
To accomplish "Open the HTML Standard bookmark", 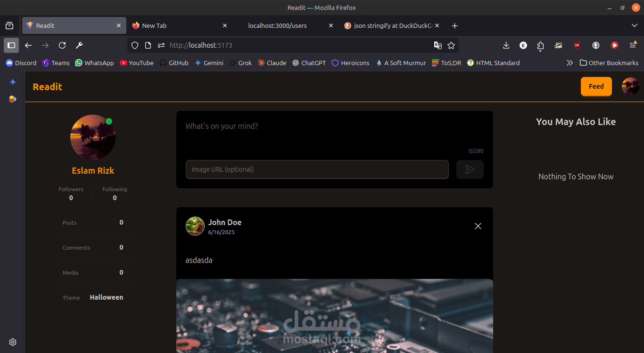I will pos(493,63).
